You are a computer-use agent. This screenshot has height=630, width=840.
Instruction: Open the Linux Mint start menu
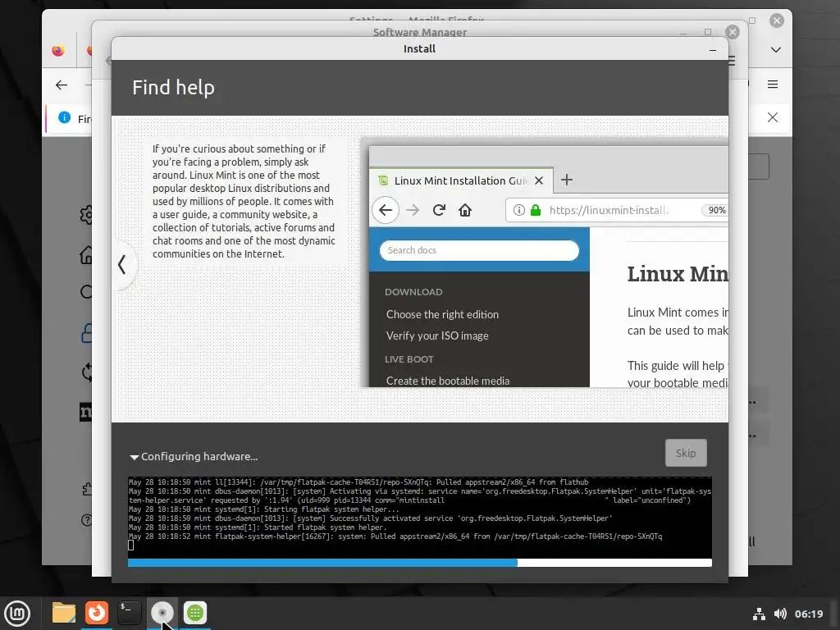(x=17, y=614)
